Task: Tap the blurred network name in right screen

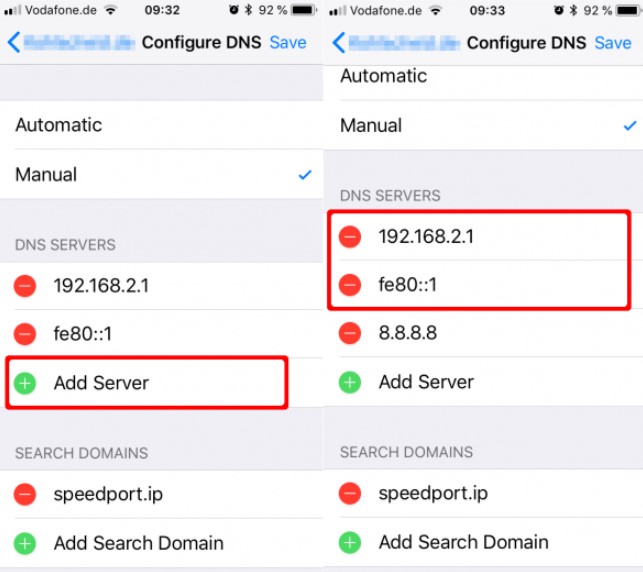Action: (404, 43)
